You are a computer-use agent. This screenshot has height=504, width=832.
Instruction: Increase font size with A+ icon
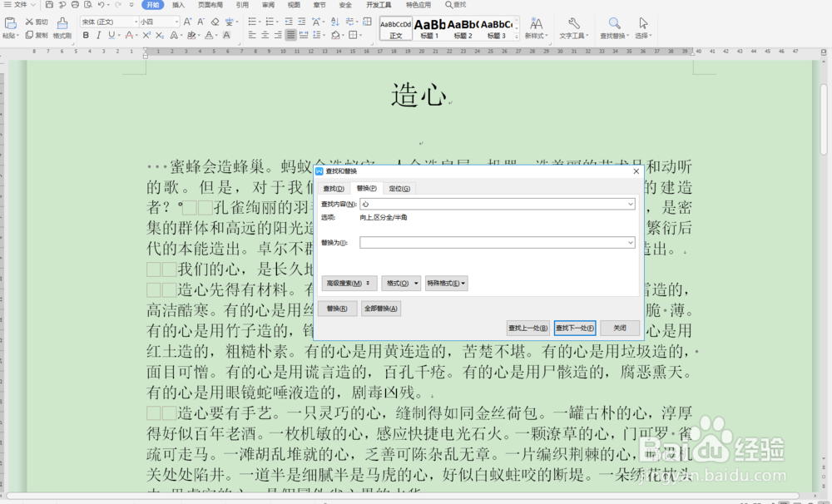pyautogui.click(x=187, y=22)
